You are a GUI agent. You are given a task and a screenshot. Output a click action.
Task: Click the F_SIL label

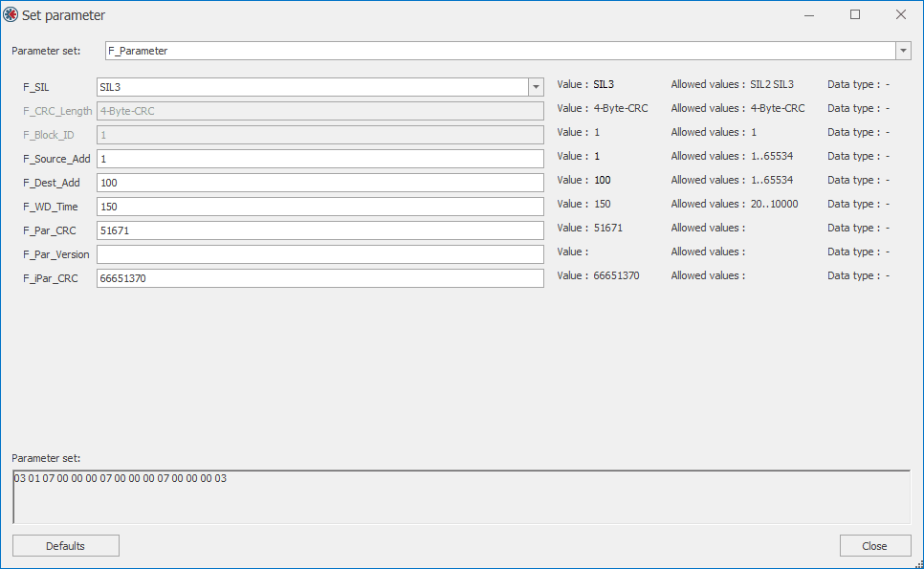point(36,87)
